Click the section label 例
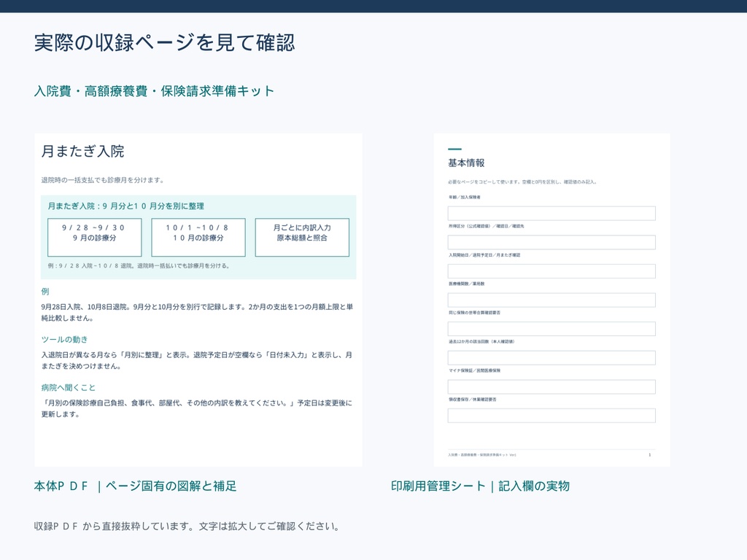The height and width of the screenshot is (560, 747). click(x=45, y=292)
